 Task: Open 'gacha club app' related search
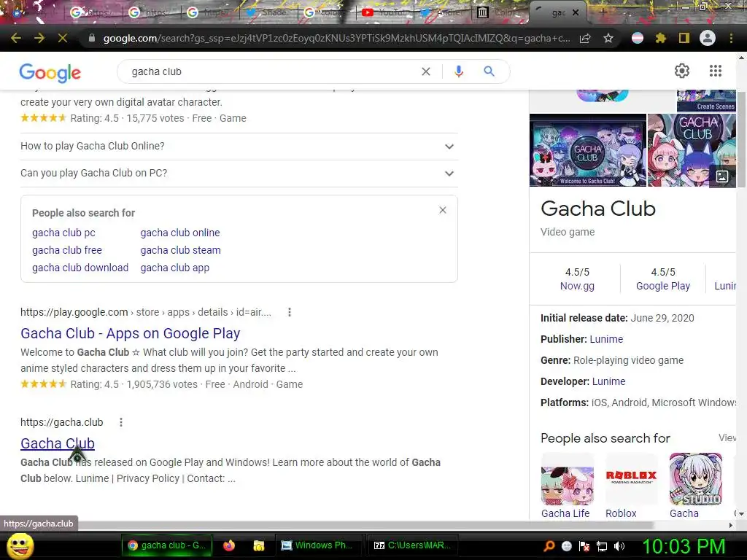point(175,268)
